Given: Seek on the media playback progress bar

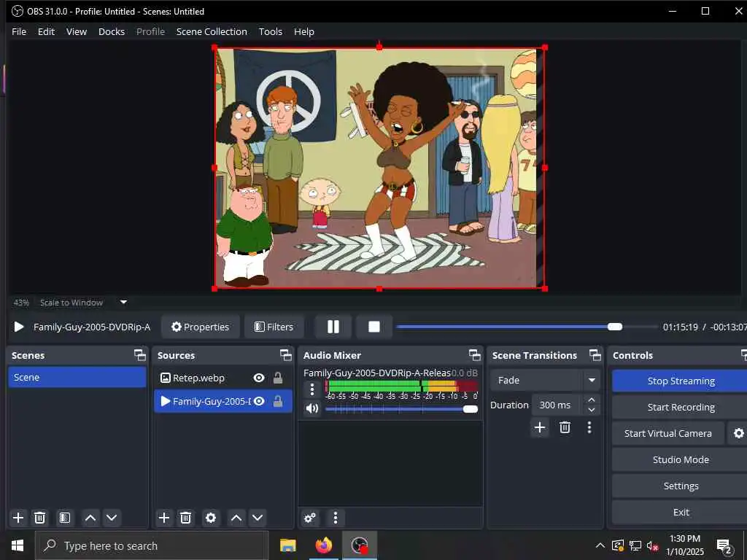Looking at the screenshot, I should pos(527,327).
